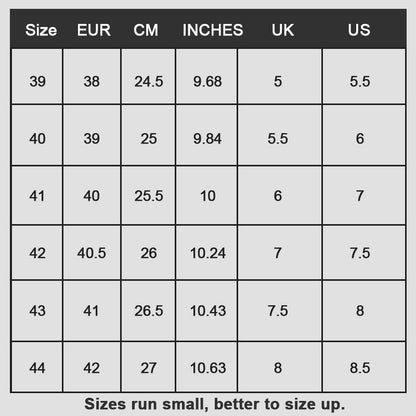The width and height of the screenshot is (416, 416).
Task: Select the 25.5 CM cell
Action: pos(148,195)
